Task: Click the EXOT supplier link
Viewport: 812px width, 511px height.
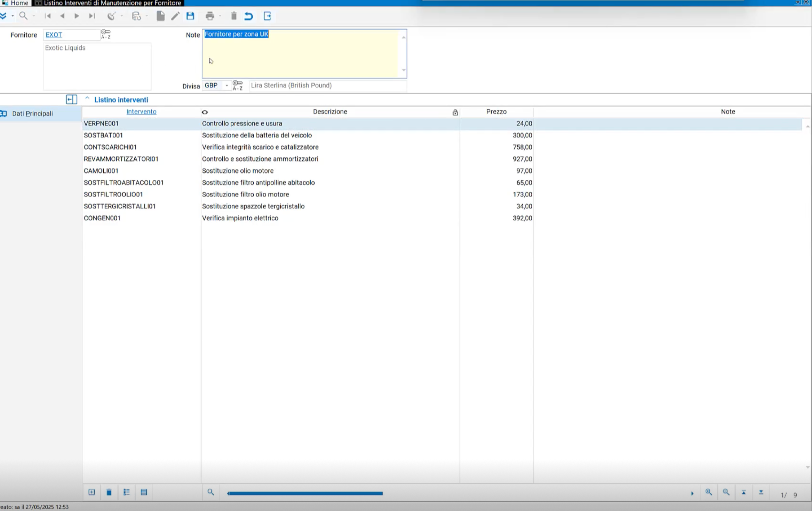Action: tap(54, 35)
